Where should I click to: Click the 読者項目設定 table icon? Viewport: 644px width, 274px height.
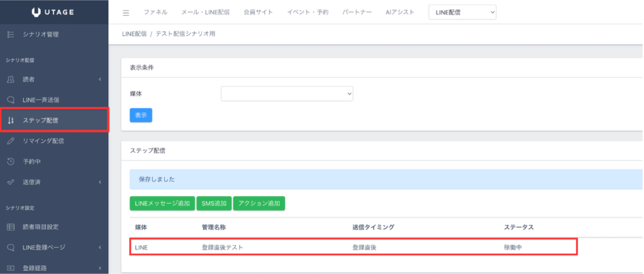pyautogui.click(x=11, y=227)
